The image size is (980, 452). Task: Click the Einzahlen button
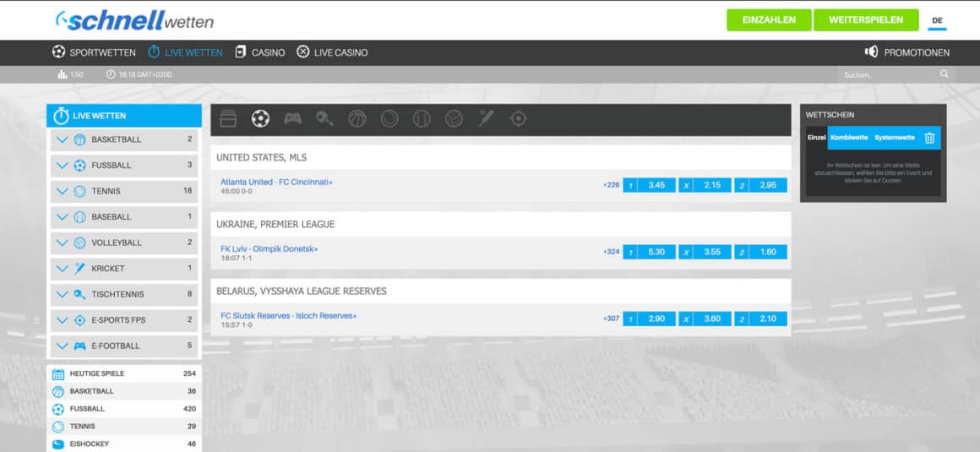[x=769, y=20]
